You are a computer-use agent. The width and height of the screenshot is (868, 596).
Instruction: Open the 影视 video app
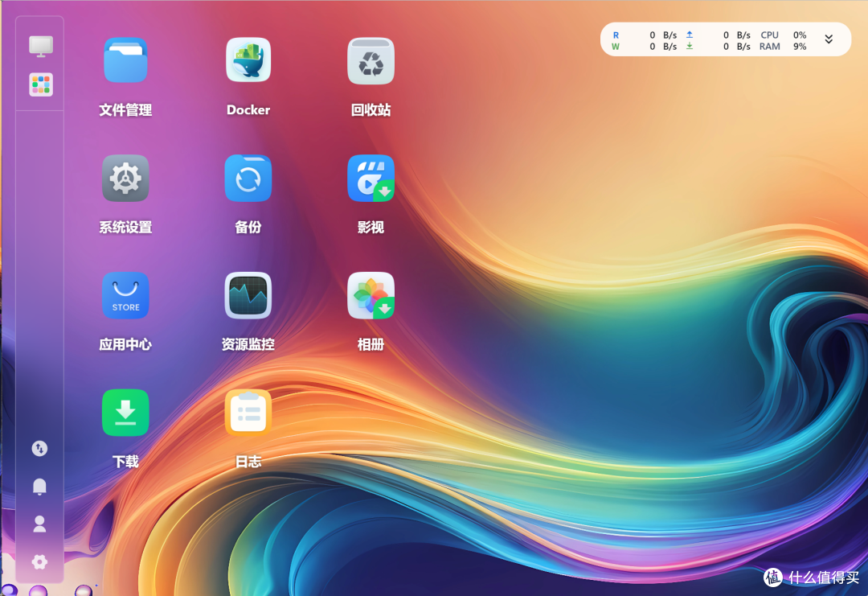371,178
